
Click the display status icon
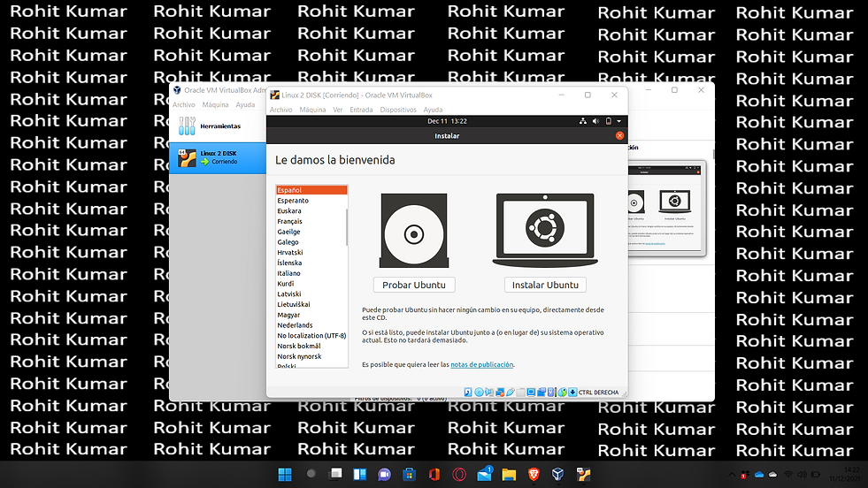coord(531,393)
